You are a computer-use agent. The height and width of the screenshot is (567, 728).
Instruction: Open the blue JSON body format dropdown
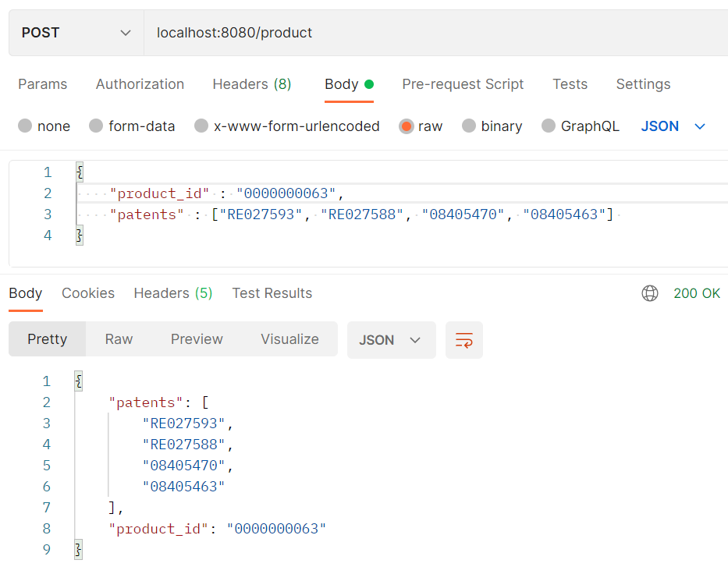(x=673, y=126)
